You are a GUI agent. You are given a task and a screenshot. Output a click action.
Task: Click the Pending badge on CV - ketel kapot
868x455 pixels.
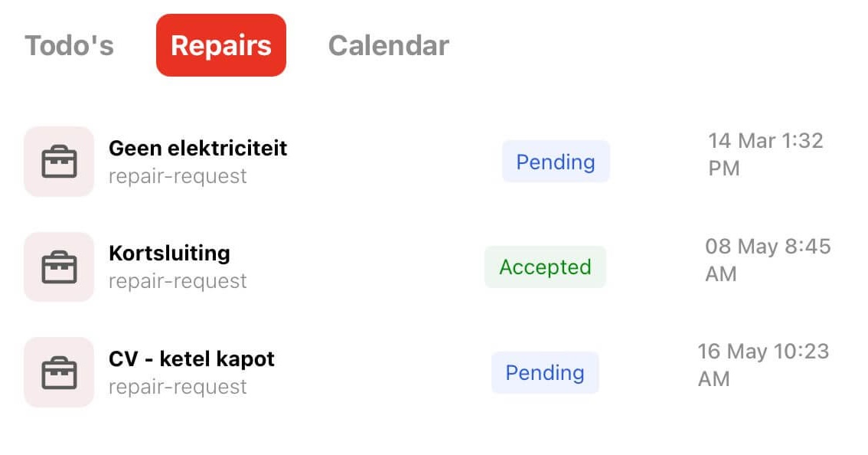tap(544, 372)
